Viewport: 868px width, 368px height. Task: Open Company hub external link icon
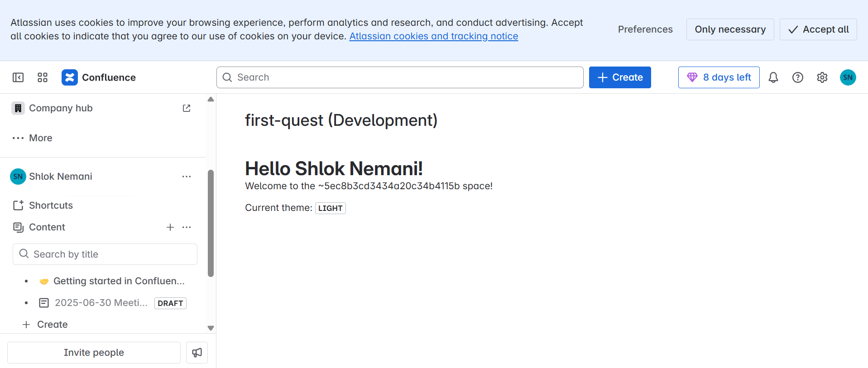click(187, 108)
